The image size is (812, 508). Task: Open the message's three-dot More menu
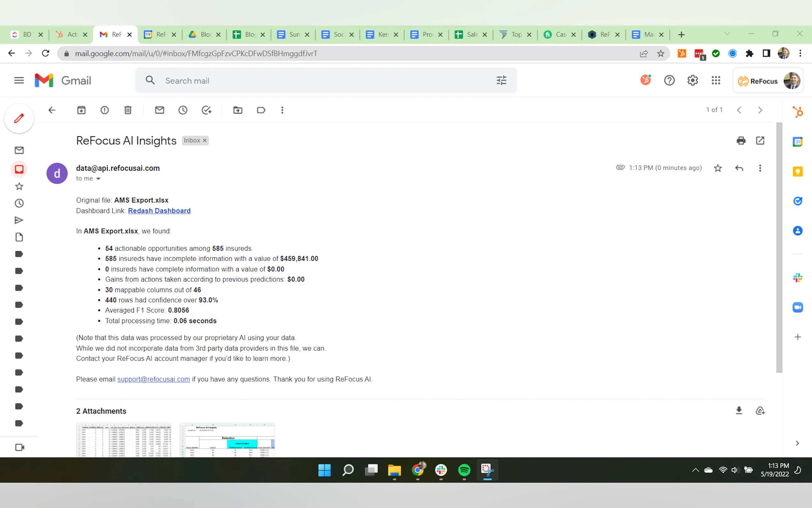coord(760,168)
